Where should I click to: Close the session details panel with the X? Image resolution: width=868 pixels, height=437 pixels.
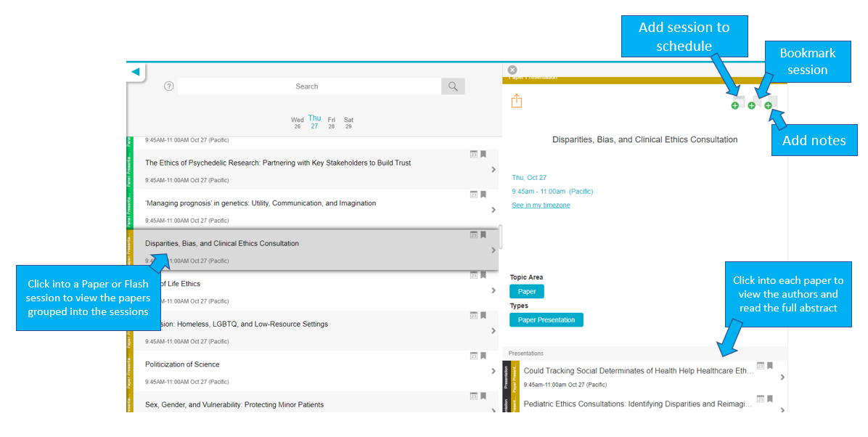[512, 70]
